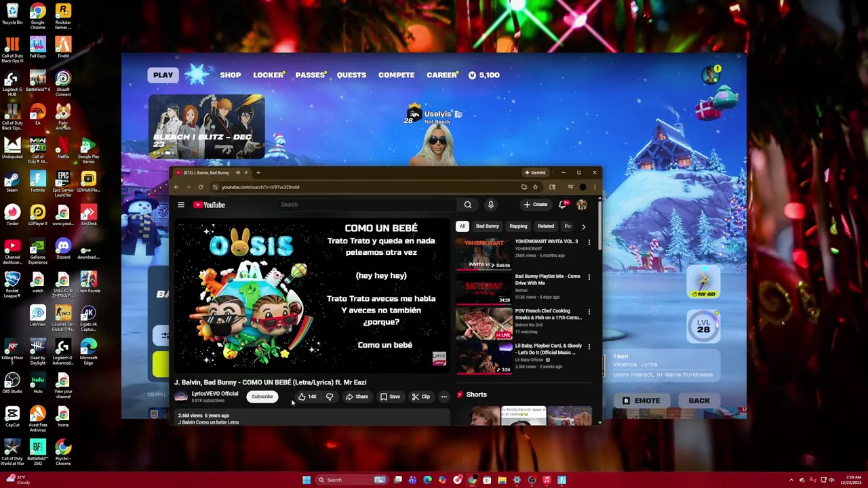Open Steam desktop shortcut
The height and width of the screenshot is (488, 868).
[12, 182]
